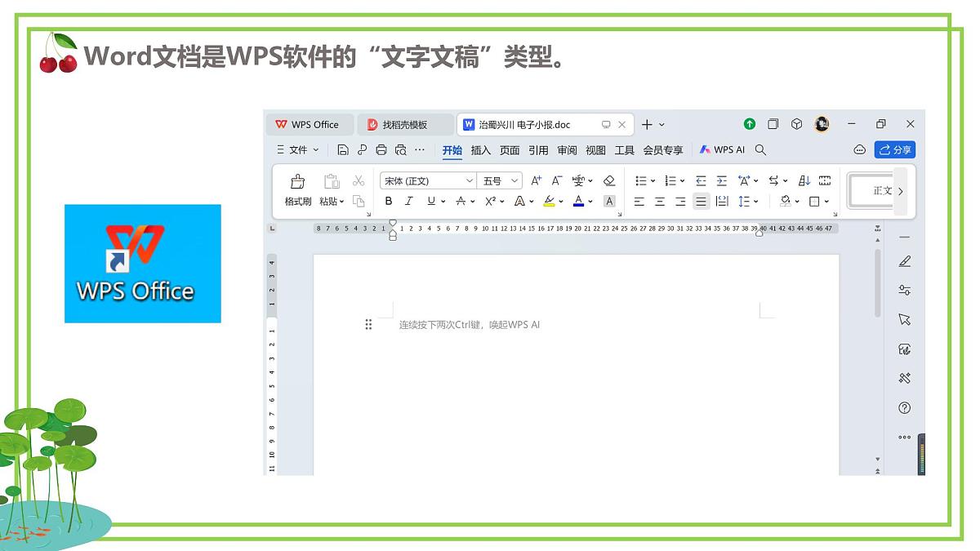Switch to the 审阅 ribbon tab
This screenshot has width=980, height=551.
pyautogui.click(x=567, y=150)
